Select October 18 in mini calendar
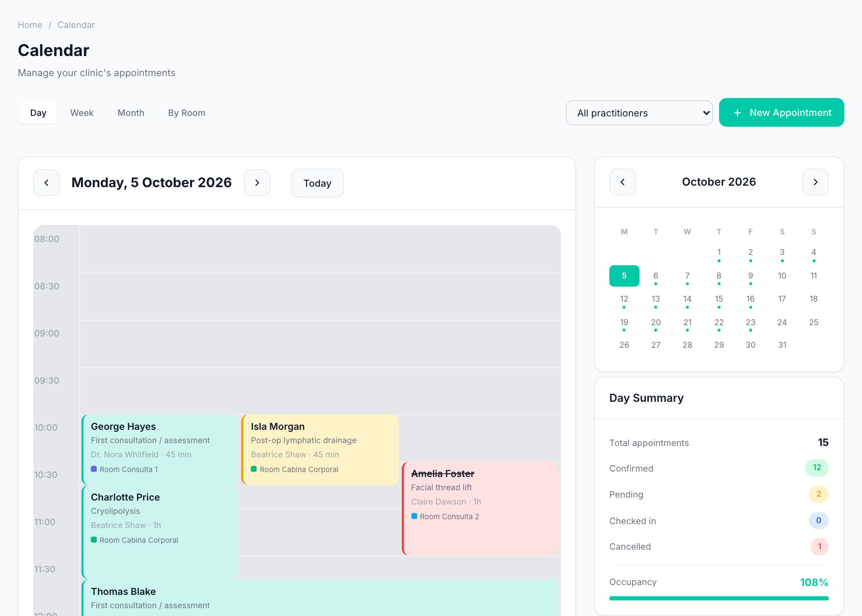862x616 pixels. click(x=813, y=299)
